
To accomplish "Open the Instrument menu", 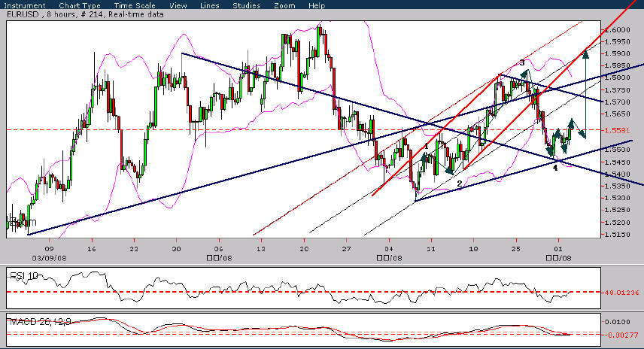I will point(25,6).
